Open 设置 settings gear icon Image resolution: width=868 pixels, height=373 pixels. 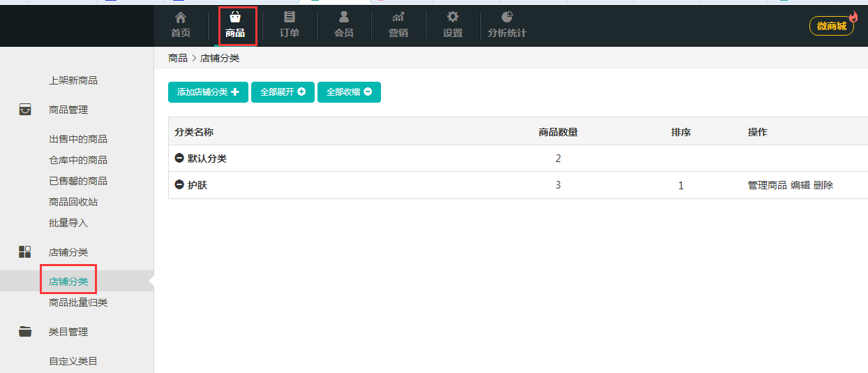point(453,17)
